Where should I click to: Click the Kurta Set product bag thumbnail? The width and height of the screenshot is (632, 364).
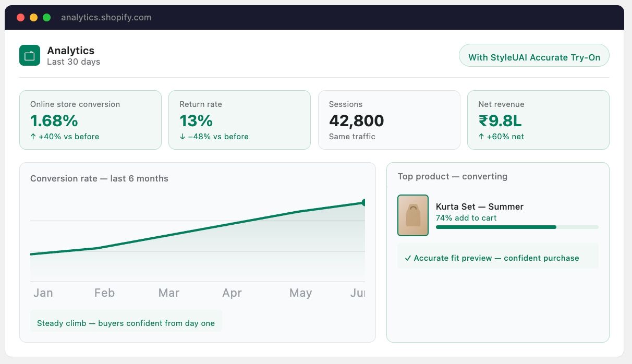(413, 215)
